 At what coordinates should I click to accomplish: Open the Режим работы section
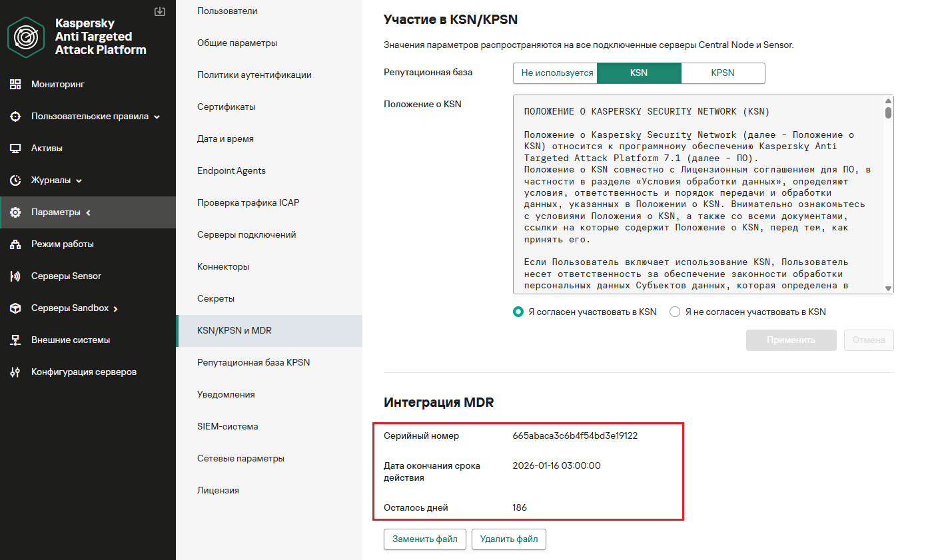click(x=88, y=244)
